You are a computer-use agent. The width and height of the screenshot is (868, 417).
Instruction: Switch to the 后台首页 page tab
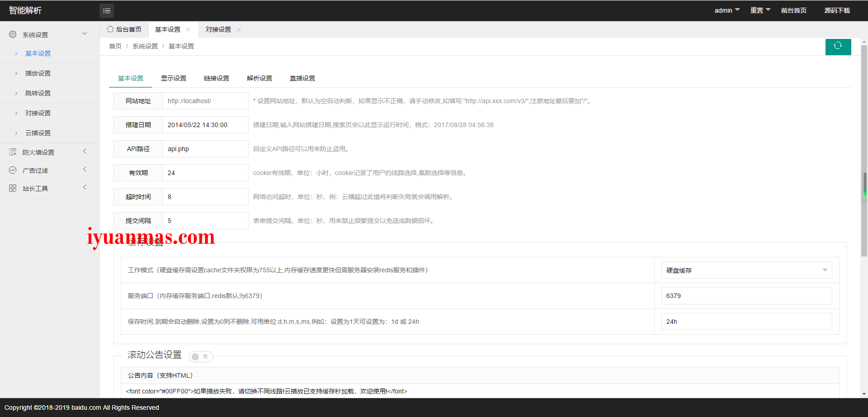[x=124, y=29]
